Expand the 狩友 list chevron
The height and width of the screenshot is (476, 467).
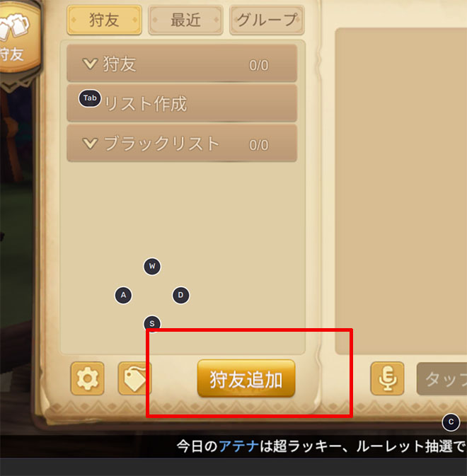tap(90, 64)
